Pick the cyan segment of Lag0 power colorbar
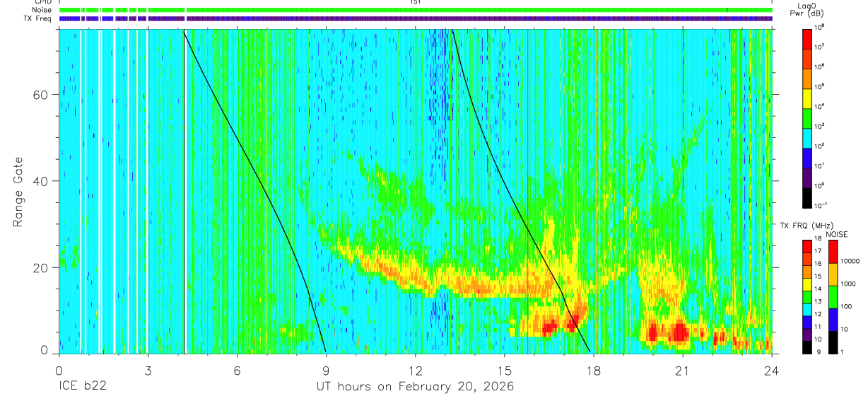Screen dimensions: 868x401 [807, 137]
